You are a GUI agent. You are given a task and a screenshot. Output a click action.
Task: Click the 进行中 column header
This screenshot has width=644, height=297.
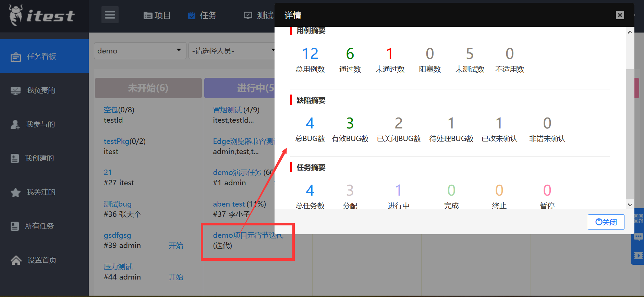[x=240, y=88]
